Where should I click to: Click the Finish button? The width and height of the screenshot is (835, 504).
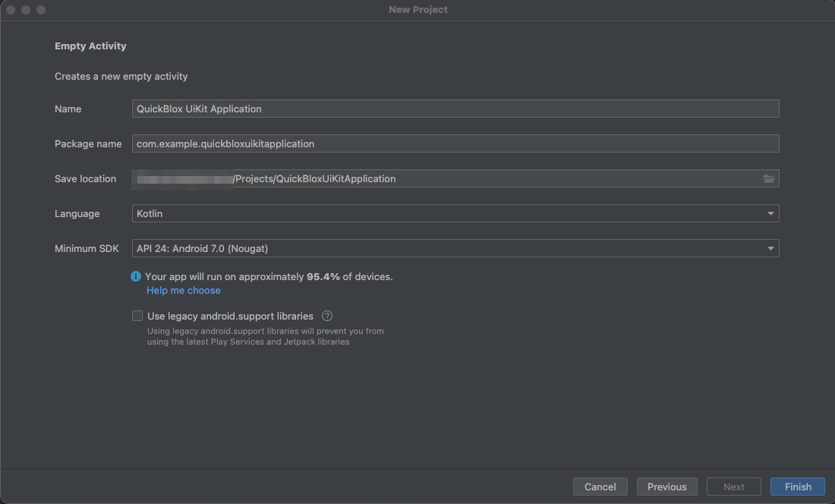[798, 487]
